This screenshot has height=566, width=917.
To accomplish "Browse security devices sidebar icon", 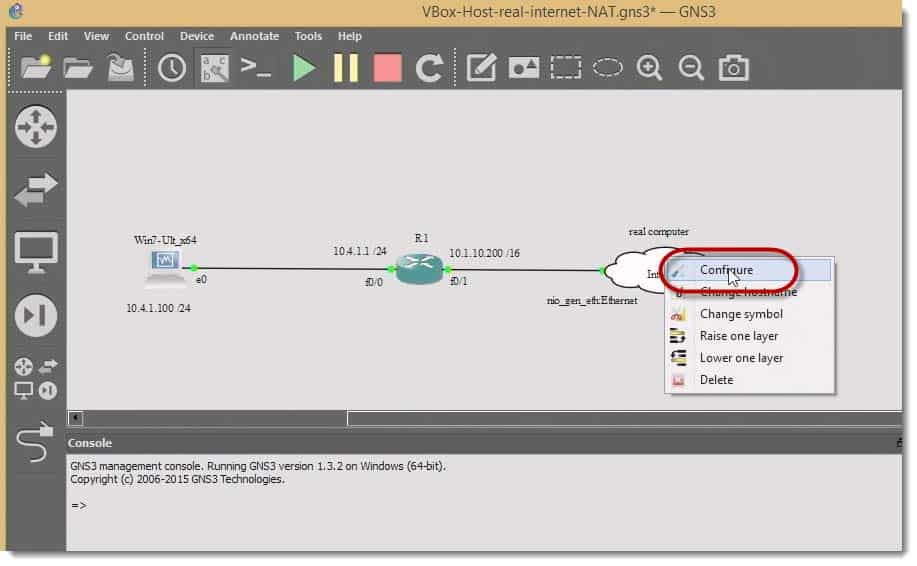I will pyautogui.click(x=36, y=316).
